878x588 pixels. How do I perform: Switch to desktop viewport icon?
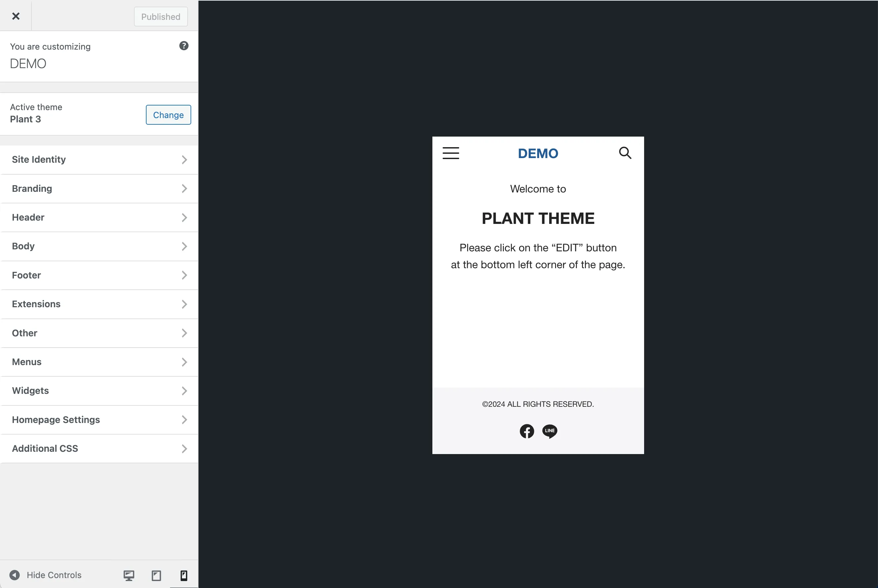pos(129,575)
